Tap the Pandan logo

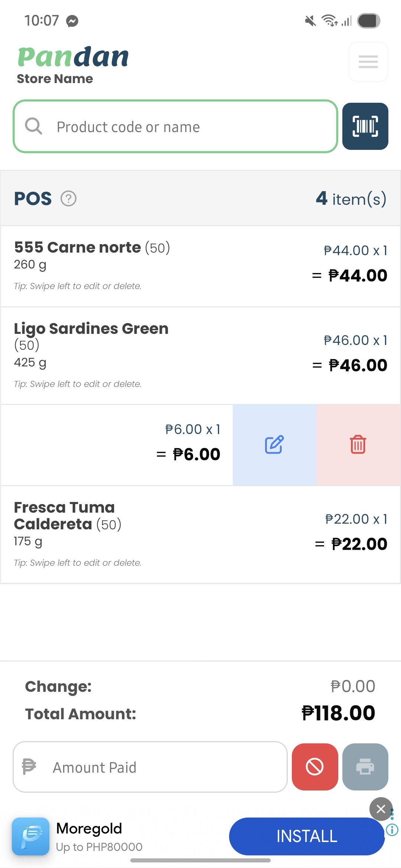[x=73, y=57]
